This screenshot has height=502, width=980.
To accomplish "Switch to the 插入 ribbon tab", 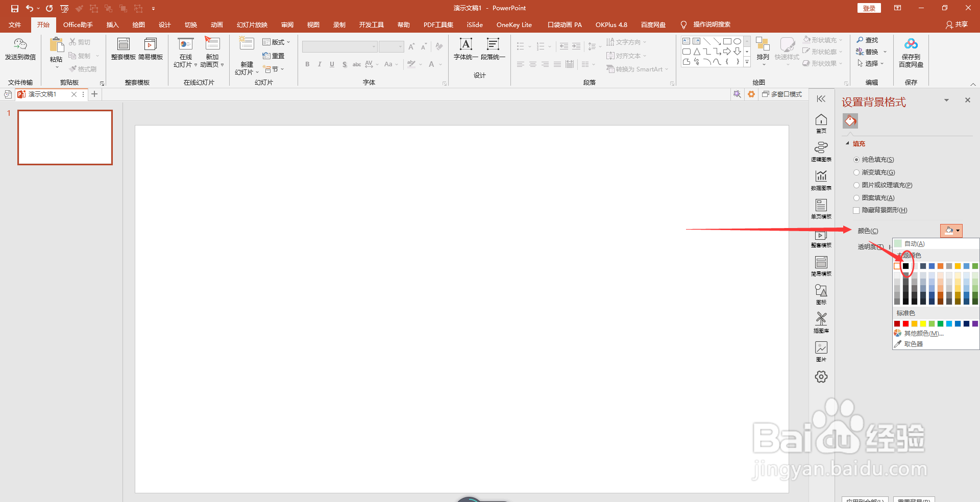I will [x=112, y=24].
